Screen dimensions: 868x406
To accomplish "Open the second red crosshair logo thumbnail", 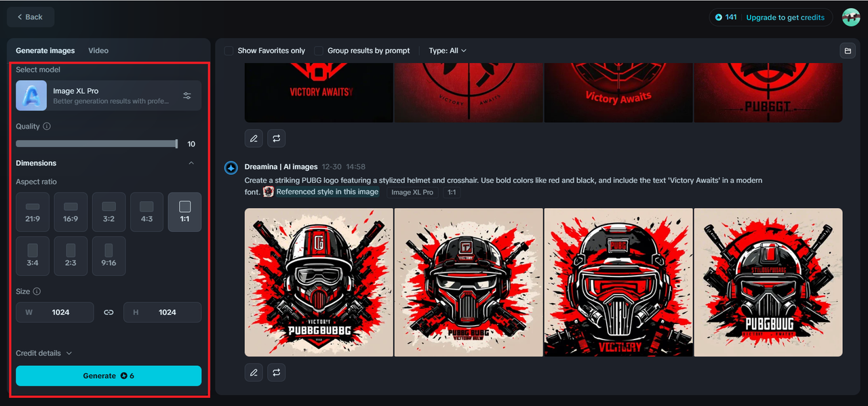I will click(x=469, y=92).
